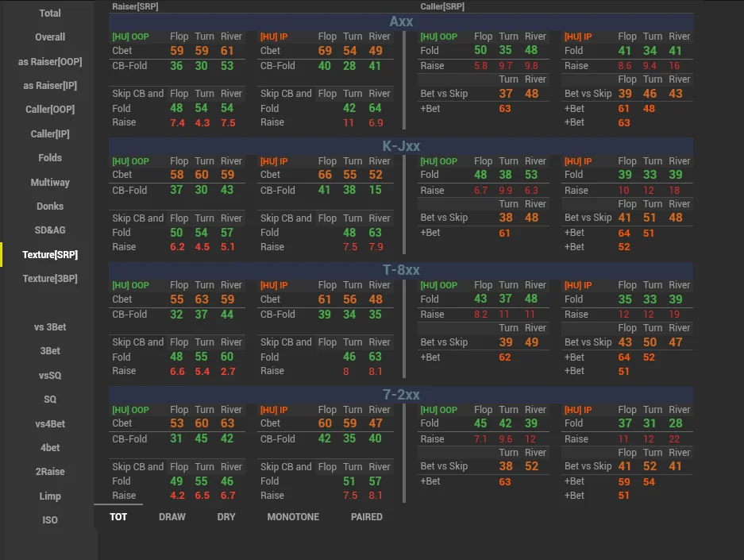
Task: Open ISO sidebar entry
Action: coord(50,519)
